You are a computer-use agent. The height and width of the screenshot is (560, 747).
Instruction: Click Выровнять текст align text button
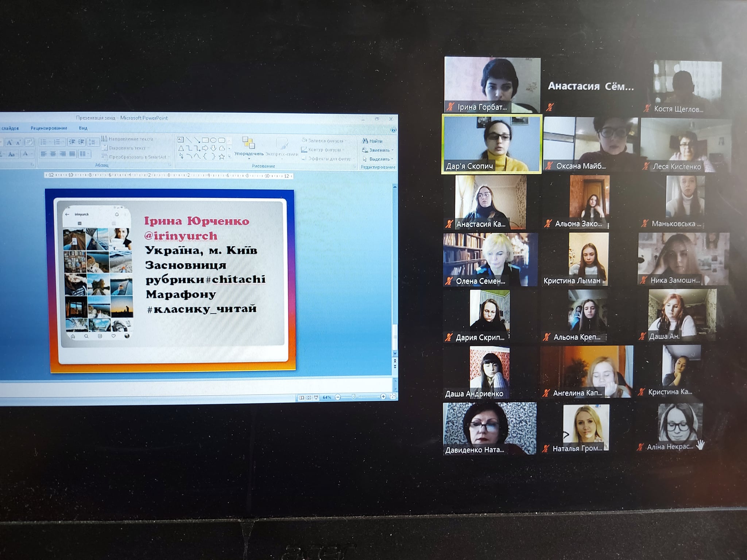coord(126,148)
